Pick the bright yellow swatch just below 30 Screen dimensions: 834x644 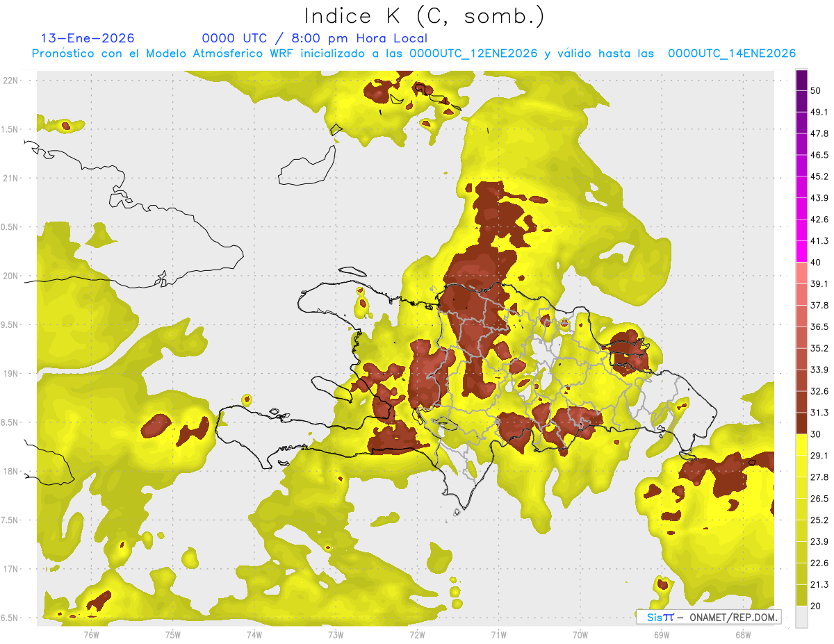(801, 445)
